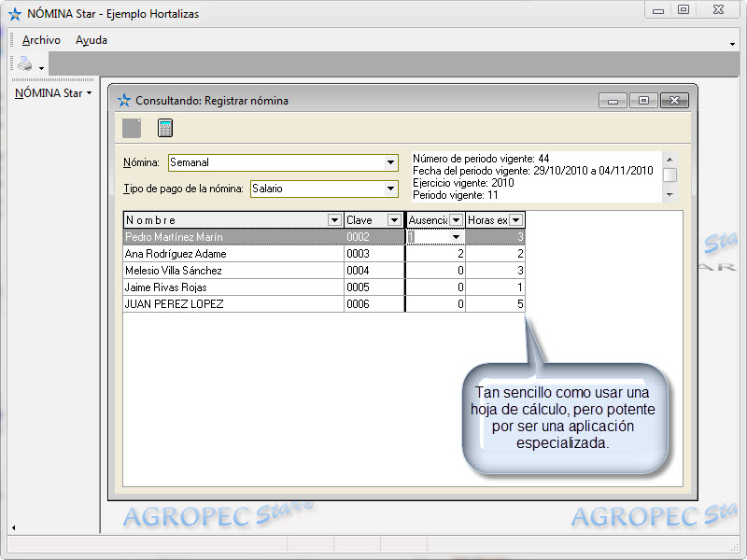Minimize the main NÓMINA Star window
This screenshot has width=747, height=560.
[x=658, y=10]
